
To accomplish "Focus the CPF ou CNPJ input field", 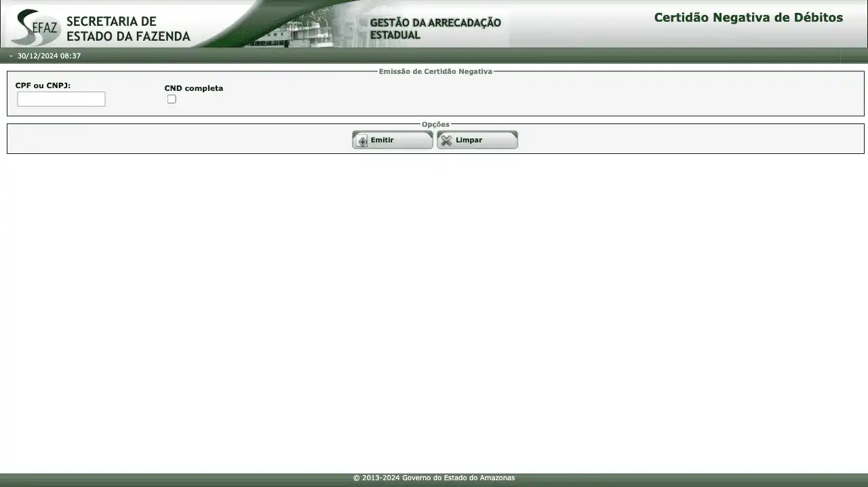I will click(61, 99).
